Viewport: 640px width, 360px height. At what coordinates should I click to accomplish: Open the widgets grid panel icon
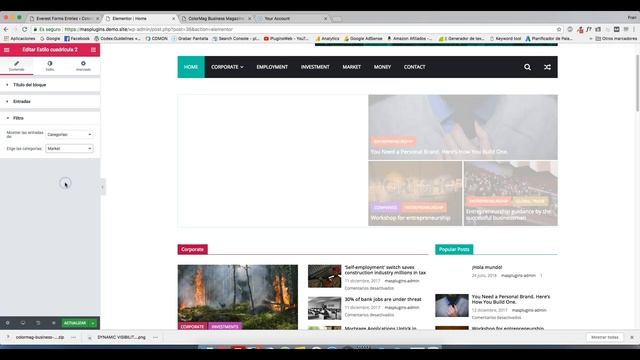point(93,50)
